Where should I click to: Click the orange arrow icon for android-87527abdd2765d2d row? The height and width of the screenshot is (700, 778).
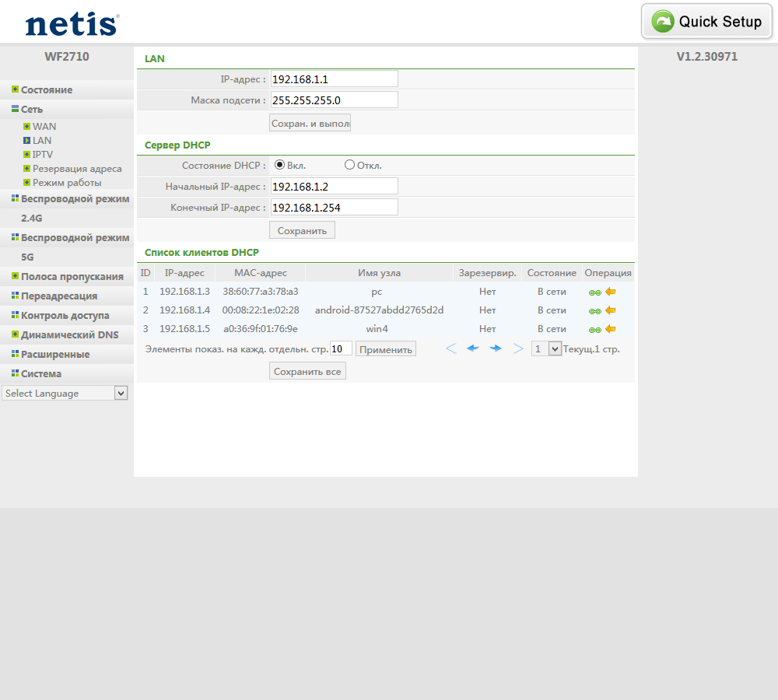pos(610,310)
